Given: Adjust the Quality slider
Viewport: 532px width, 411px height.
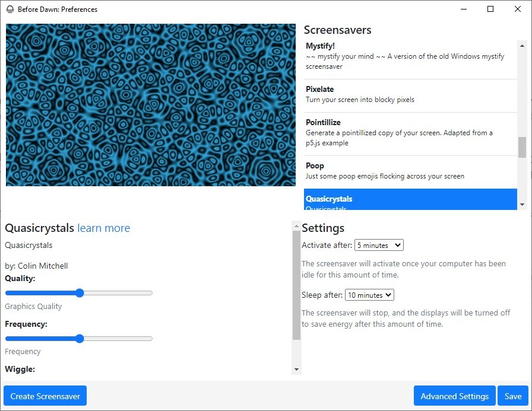Looking at the screenshot, I should tap(79, 293).
